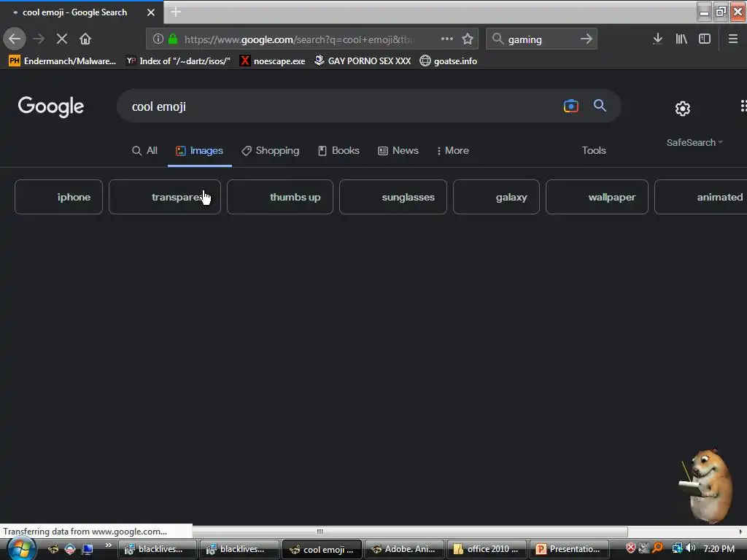Open the Shopping results tab
747x560 pixels.
(x=271, y=150)
